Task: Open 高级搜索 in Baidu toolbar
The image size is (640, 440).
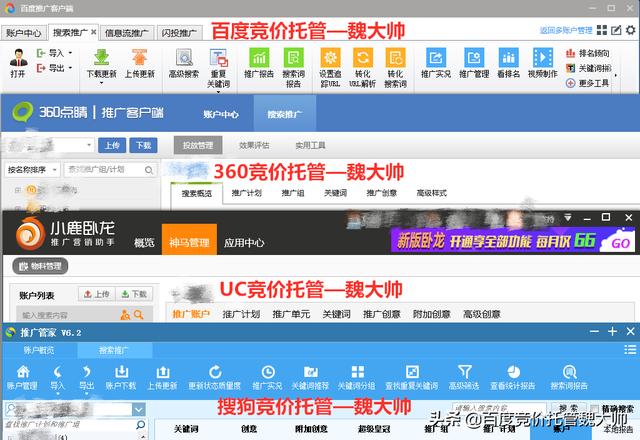Action: pyautogui.click(x=184, y=58)
